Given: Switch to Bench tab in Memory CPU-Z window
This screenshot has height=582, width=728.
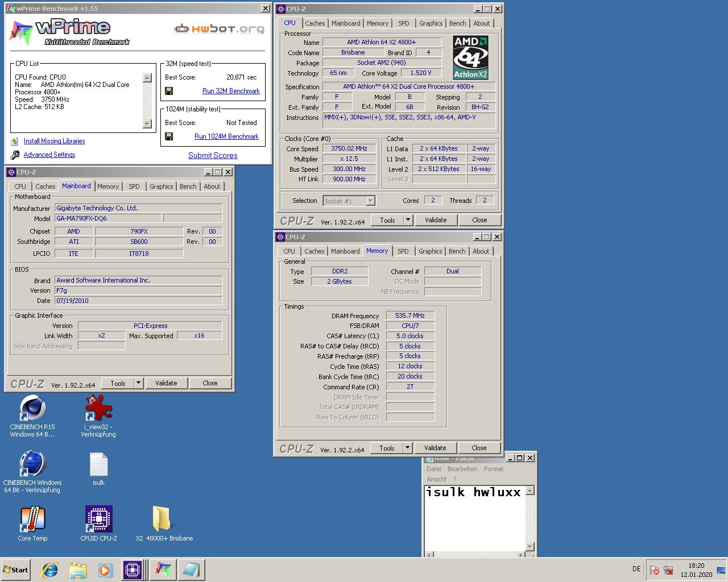Looking at the screenshot, I should [x=457, y=251].
